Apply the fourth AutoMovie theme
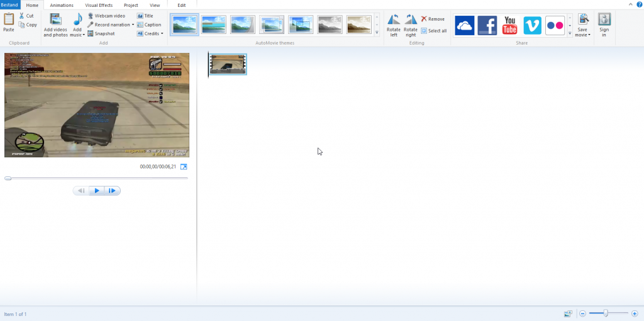This screenshot has height=321, width=644. [x=272, y=25]
